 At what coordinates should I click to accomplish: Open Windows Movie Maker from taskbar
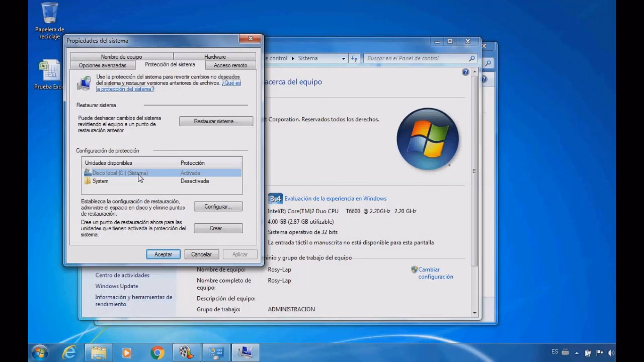[185, 352]
